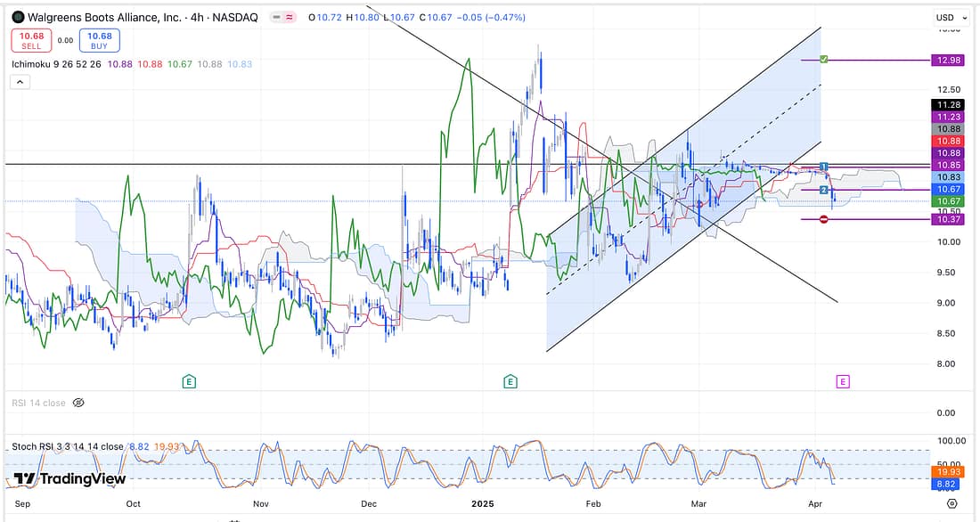980x522 pixels.
Task: Click the 10.37 purple price level label
Action: (x=944, y=219)
